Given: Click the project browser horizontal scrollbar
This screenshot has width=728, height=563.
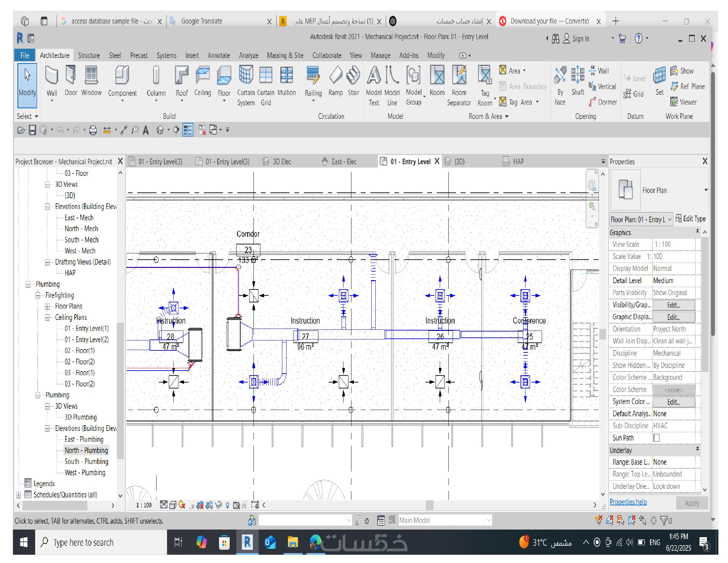Looking at the screenshot, I should (55, 506).
